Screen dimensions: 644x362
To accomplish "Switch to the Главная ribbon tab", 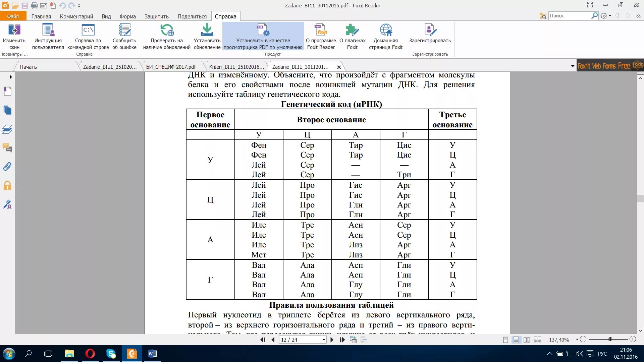I will [x=42, y=16].
